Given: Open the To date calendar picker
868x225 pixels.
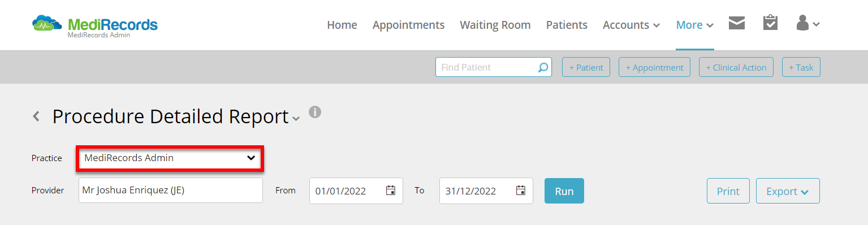Looking at the screenshot, I should click(521, 191).
